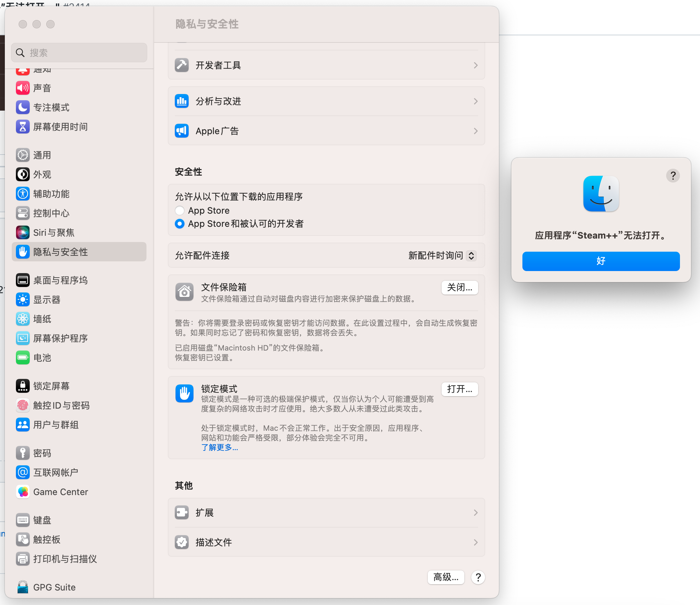The image size is (700, 605).
Task: Click the 锁定模式 hand icon
Action: coord(184,393)
